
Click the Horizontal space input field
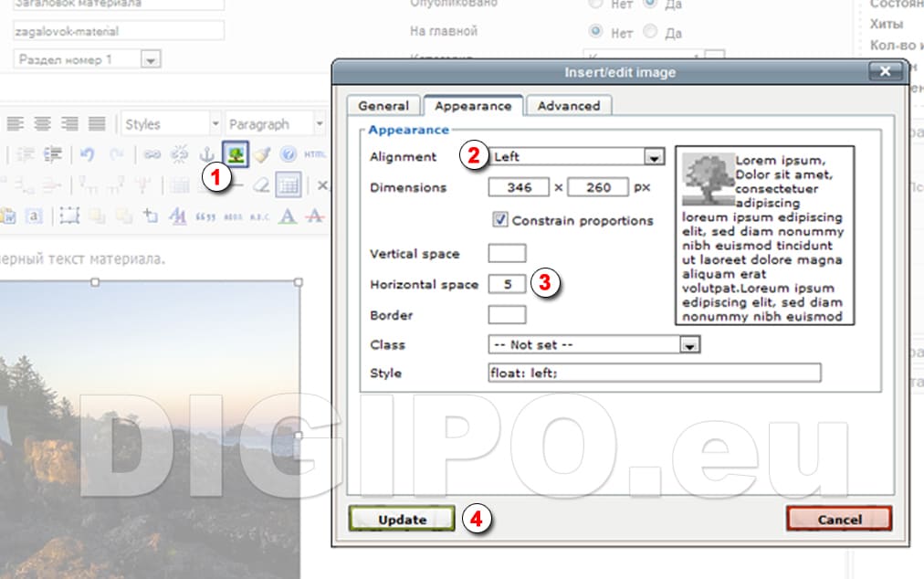click(507, 284)
